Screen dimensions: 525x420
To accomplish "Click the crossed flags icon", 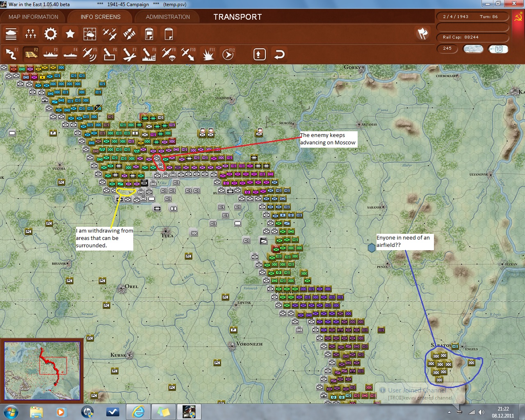I will 422,34.
